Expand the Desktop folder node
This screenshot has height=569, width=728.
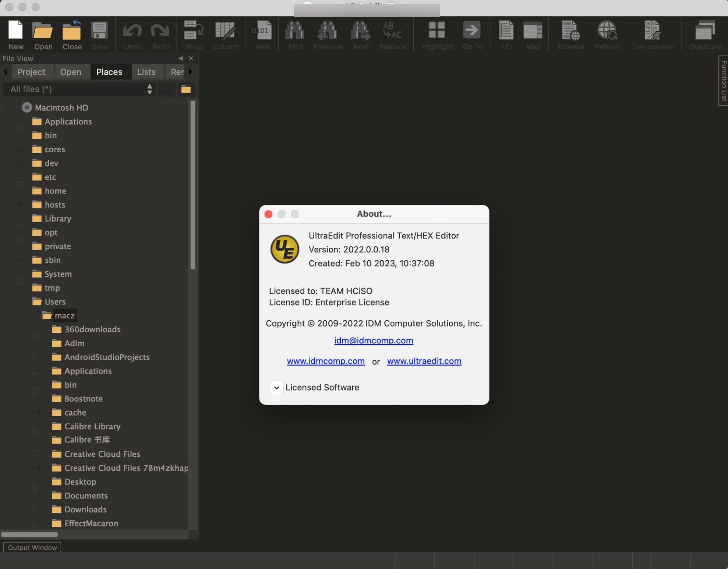(x=41, y=482)
